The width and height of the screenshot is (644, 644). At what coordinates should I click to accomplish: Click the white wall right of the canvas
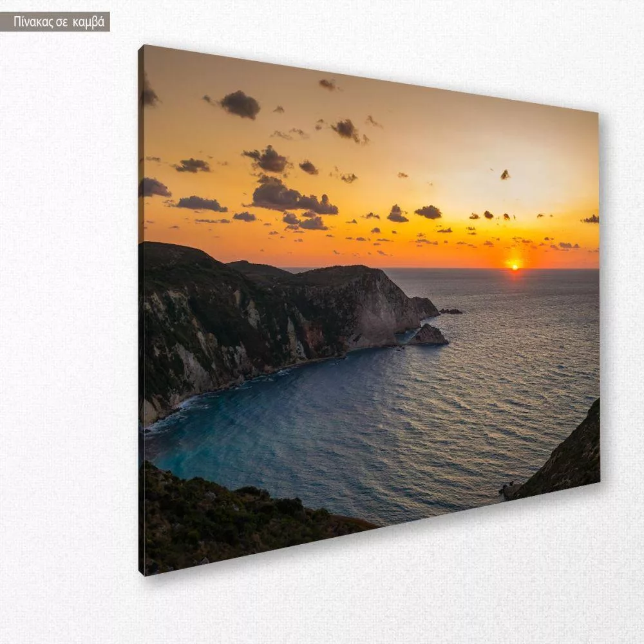coord(621,322)
